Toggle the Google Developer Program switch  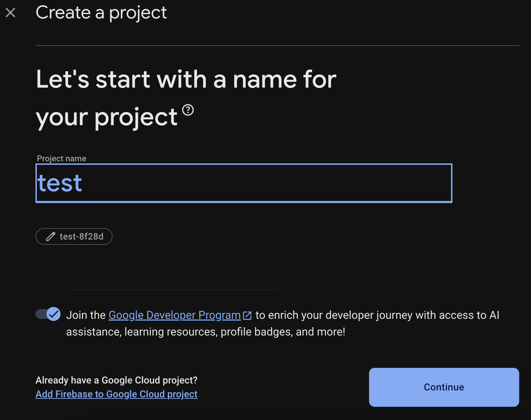tap(48, 314)
